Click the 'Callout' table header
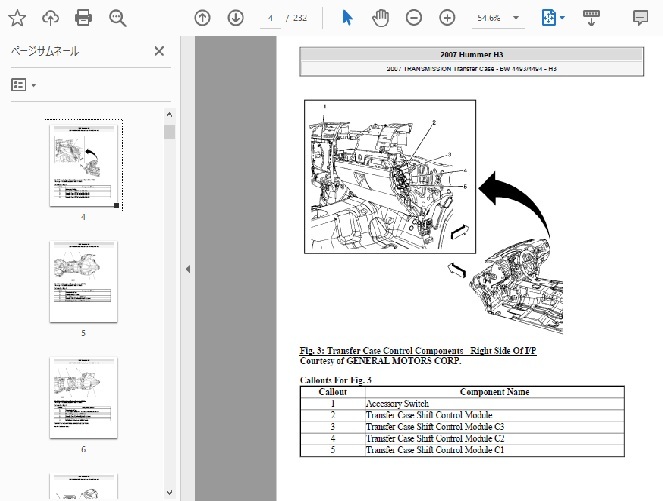The height and width of the screenshot is (501, 663). pos(333,392)
